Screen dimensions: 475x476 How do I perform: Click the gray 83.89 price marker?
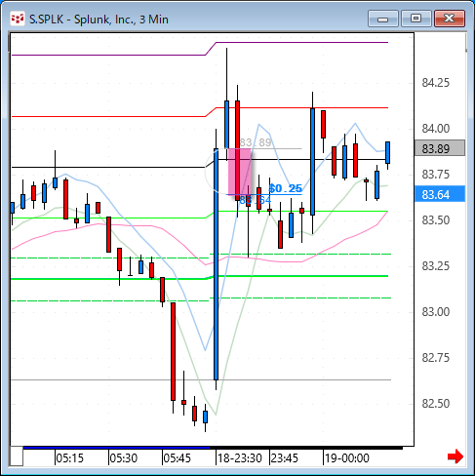440,148
